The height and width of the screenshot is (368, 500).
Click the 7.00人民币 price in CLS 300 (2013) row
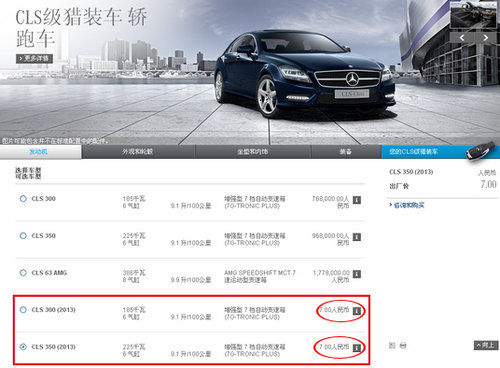coord(334,310)
